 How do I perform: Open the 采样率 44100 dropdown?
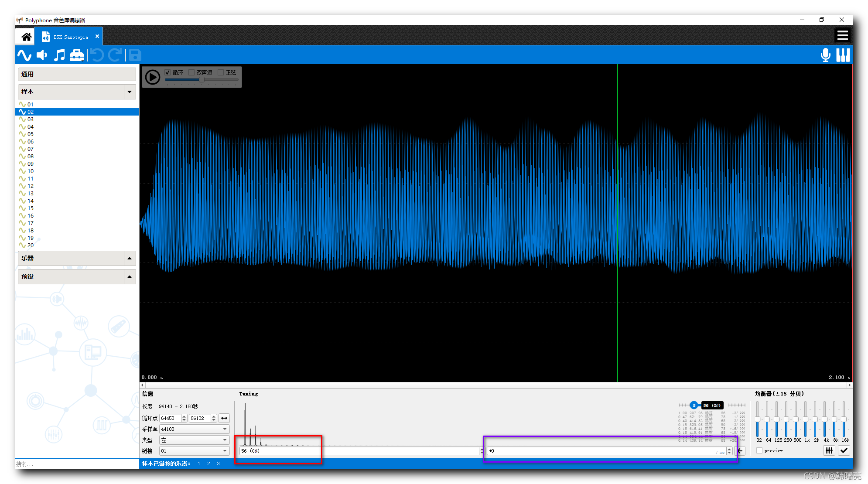click(x=194, y=429)
